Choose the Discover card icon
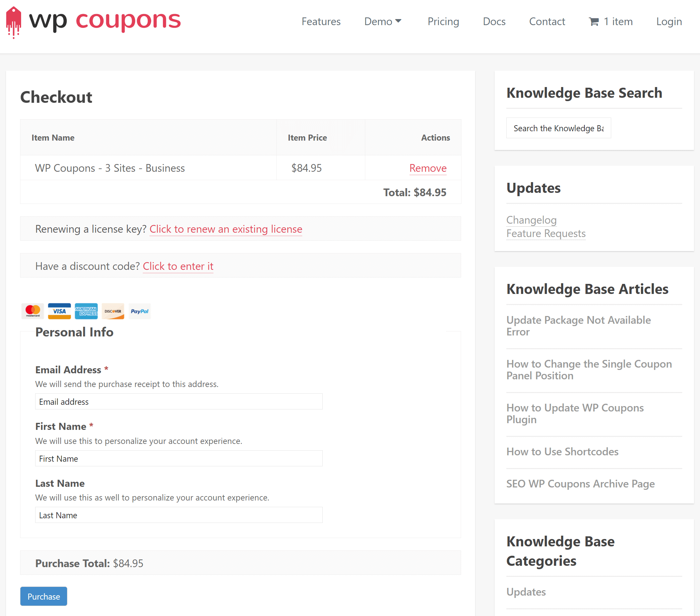The image size is (700, 616). click(x=113, y=311)
